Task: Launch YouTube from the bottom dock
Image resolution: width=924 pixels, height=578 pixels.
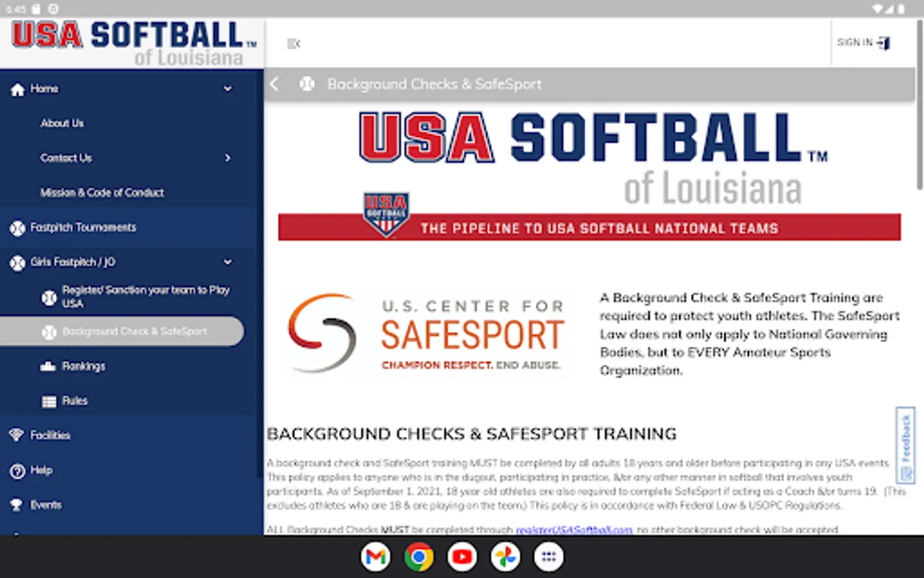Action: (462, 556)
